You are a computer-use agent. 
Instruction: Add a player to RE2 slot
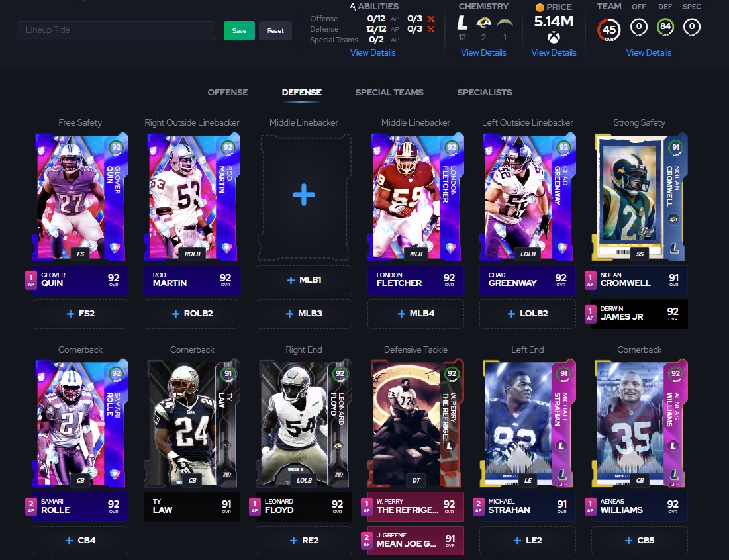[304, 541]
